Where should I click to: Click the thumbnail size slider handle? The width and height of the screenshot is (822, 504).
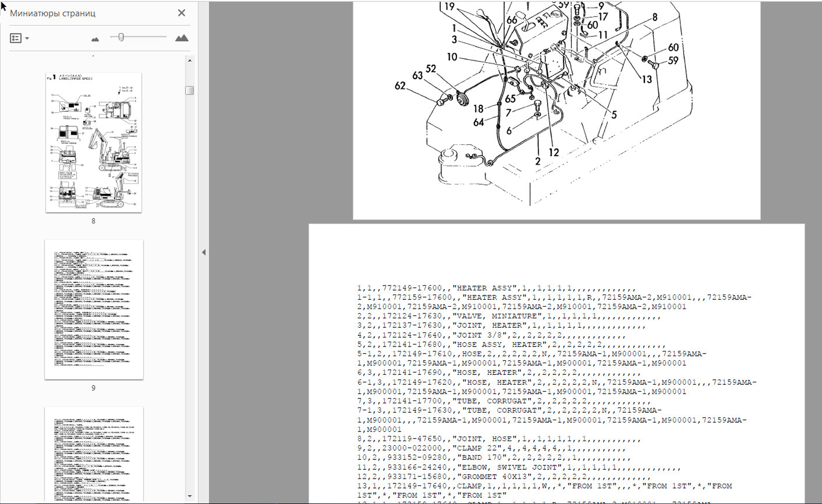tap(121, 37)
